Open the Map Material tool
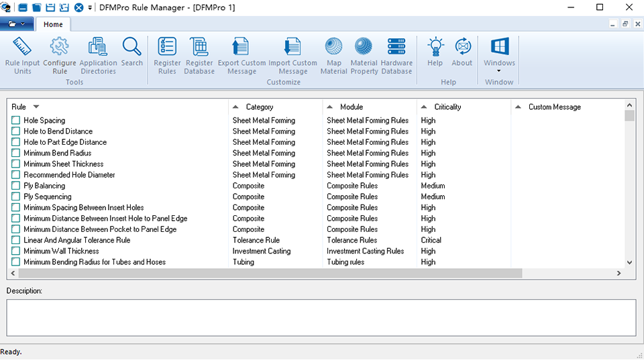This screenshot has height=360, width=644. coord(333,56)
